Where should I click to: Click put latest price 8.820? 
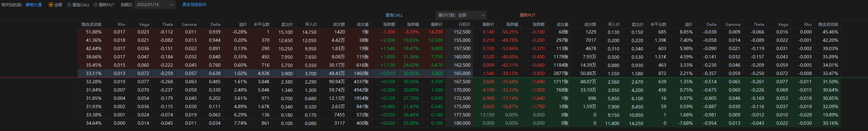click(489, 106)
